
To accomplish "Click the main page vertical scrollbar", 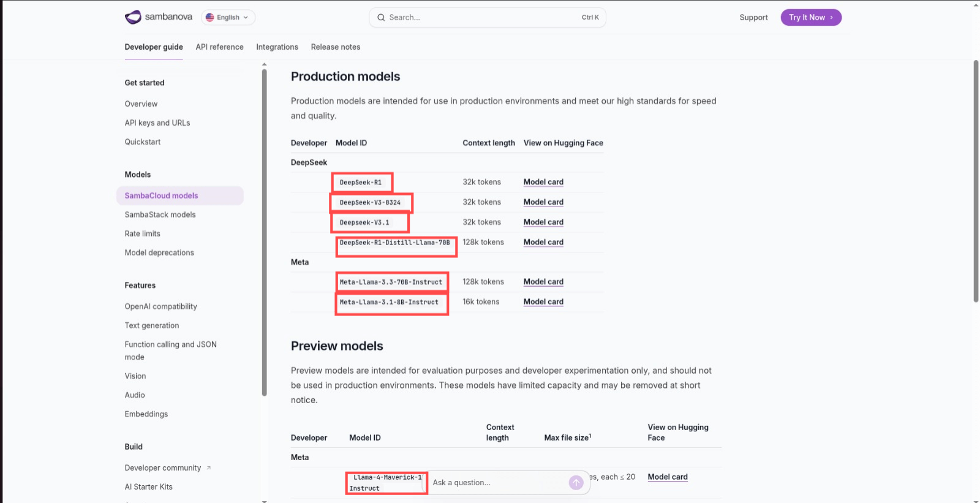I will [976, 181].
